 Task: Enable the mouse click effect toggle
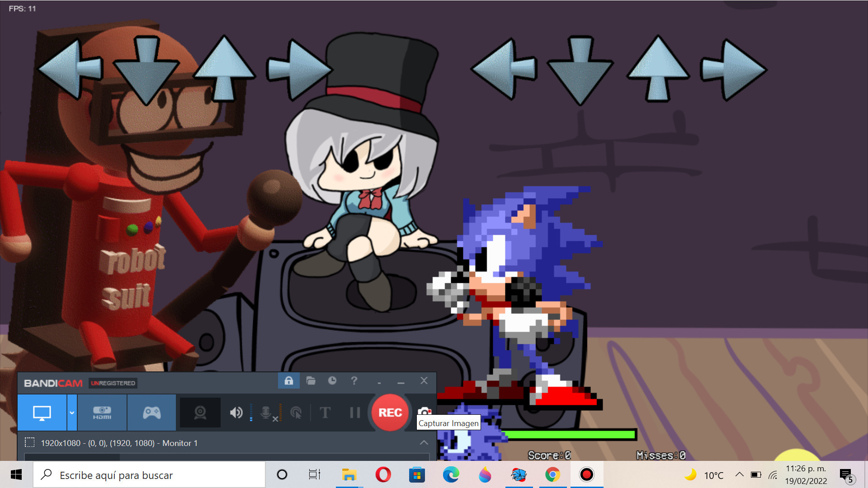[x=297, y=413]
